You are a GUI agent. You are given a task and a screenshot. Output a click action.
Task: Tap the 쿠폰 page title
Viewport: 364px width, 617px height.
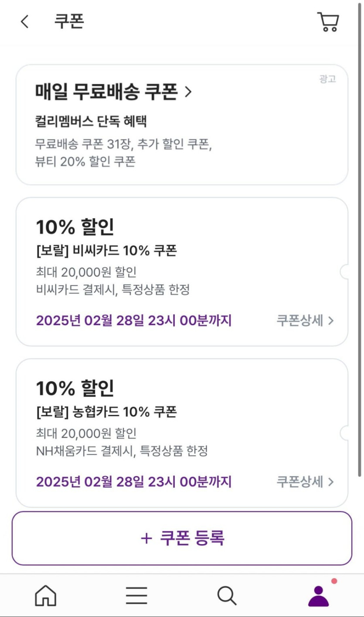tap(69, 21)
